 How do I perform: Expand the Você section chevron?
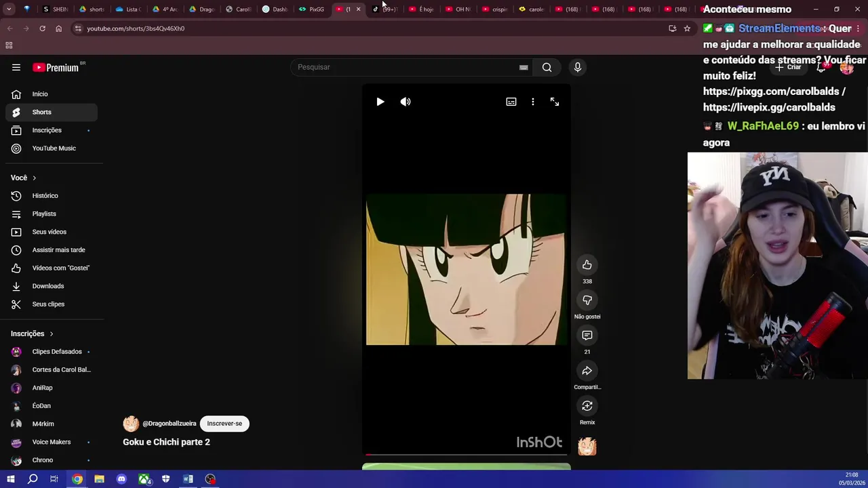coord(34,178)
